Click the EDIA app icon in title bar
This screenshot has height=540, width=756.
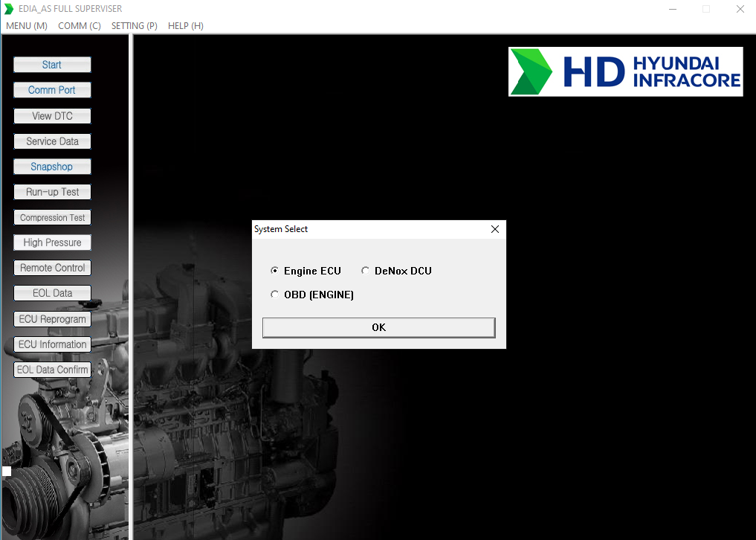[9, 9]
